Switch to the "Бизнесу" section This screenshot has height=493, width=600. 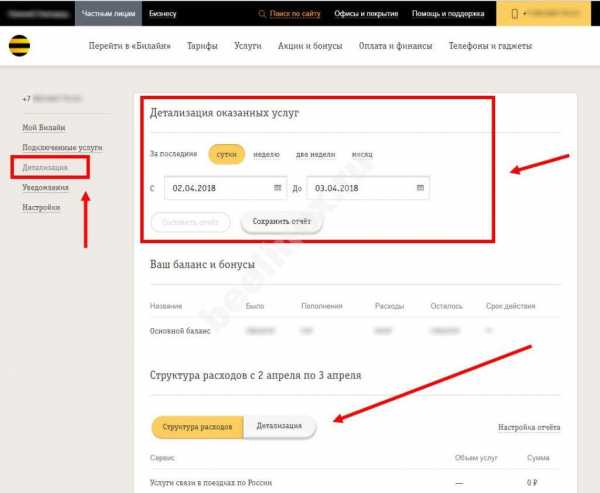(165, 14)
